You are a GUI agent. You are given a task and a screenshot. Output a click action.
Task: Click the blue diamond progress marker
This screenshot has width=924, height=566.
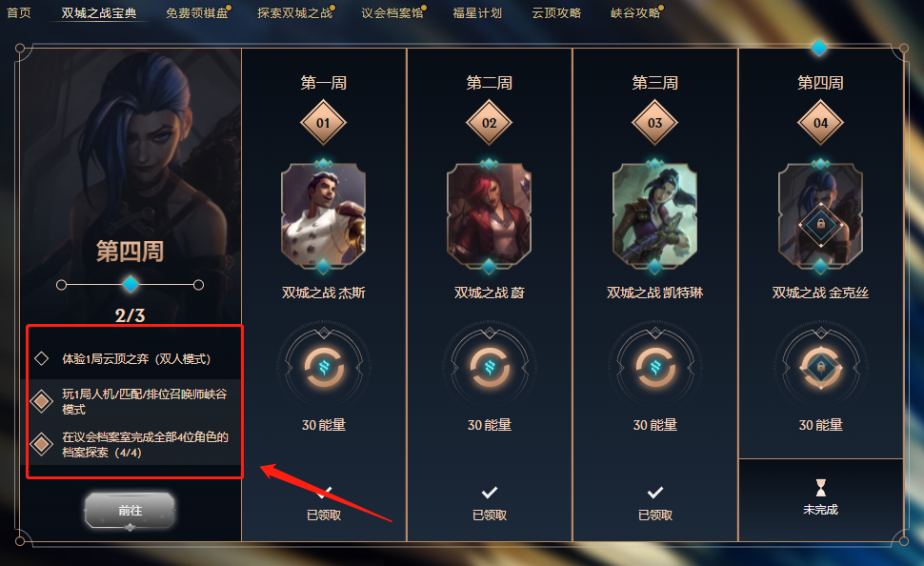131,284
